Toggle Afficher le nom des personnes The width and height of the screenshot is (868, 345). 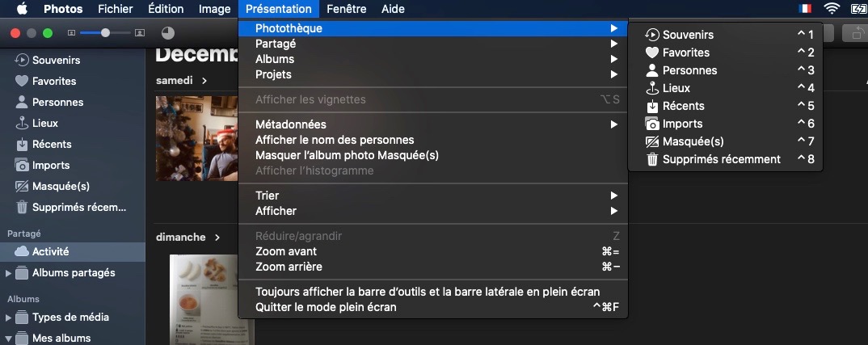(x=335, y=140)
